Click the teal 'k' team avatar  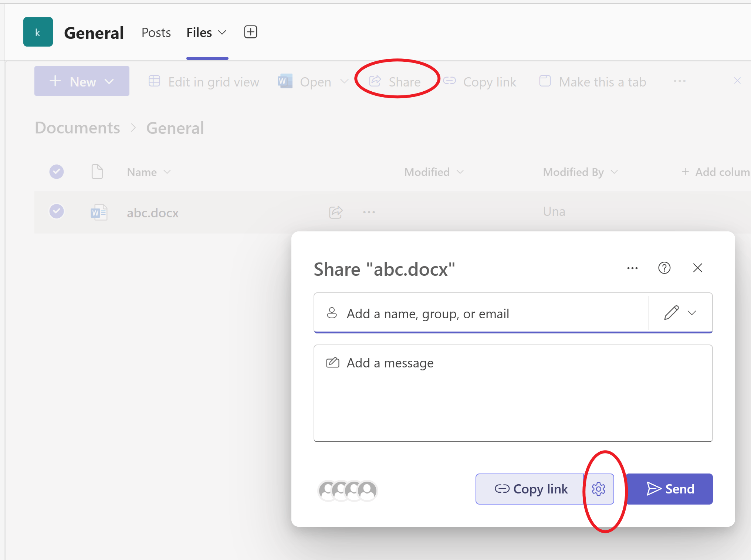[38, 32]
